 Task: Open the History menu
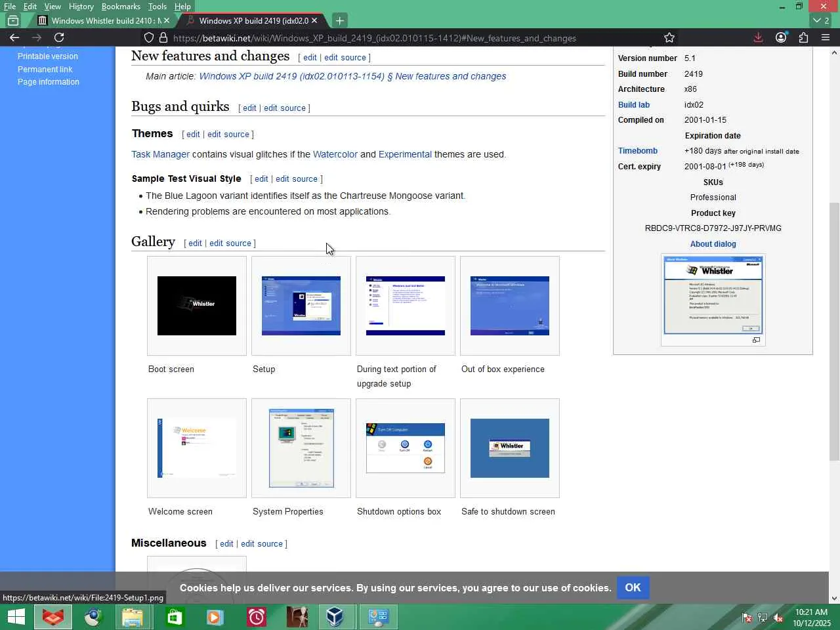click(x=81, y=7)
